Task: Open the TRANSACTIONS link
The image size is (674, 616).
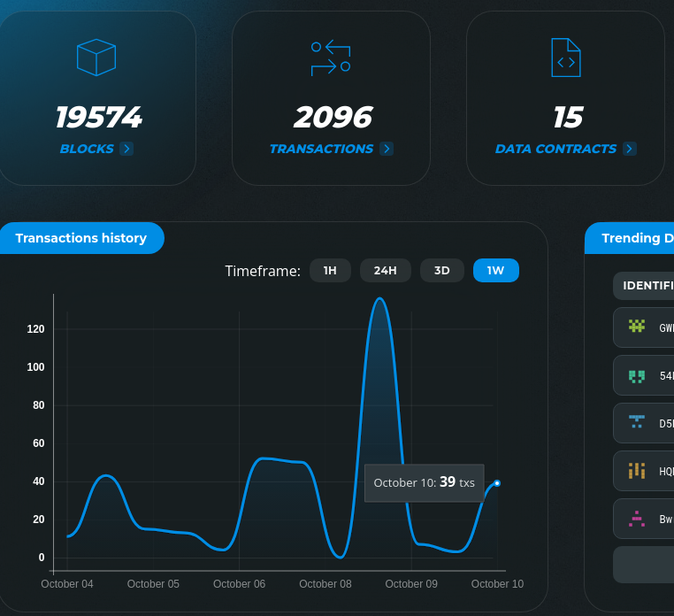Action: click(321, 149)
